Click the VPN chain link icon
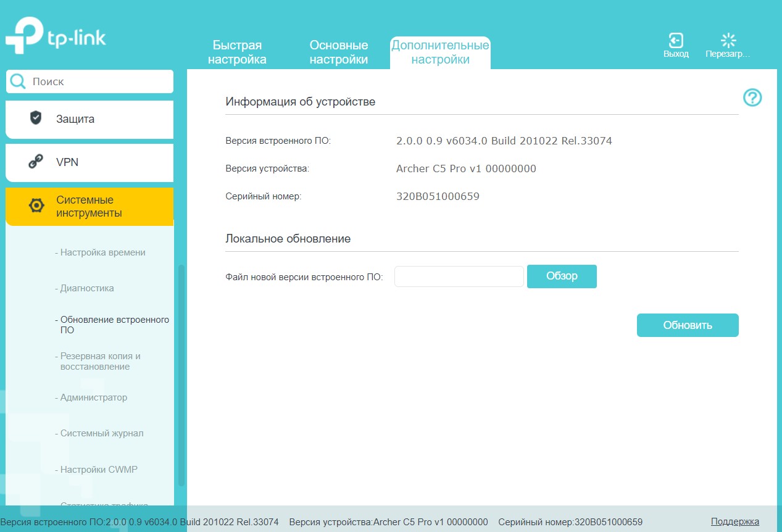 36,162
